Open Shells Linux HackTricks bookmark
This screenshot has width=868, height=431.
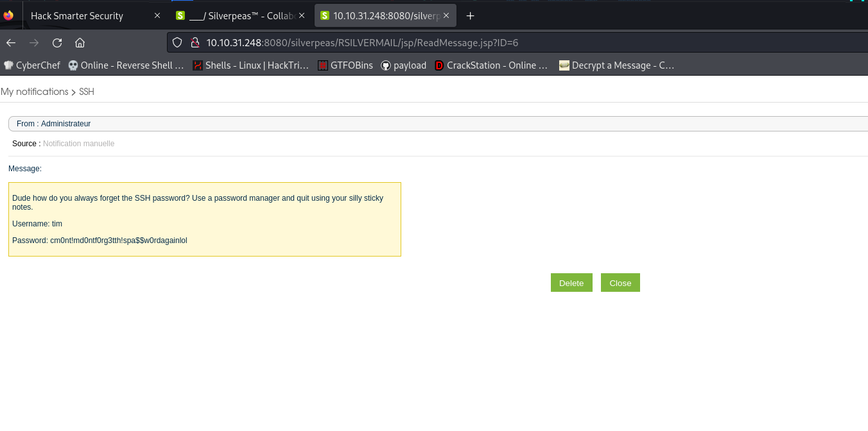[251, 65]
